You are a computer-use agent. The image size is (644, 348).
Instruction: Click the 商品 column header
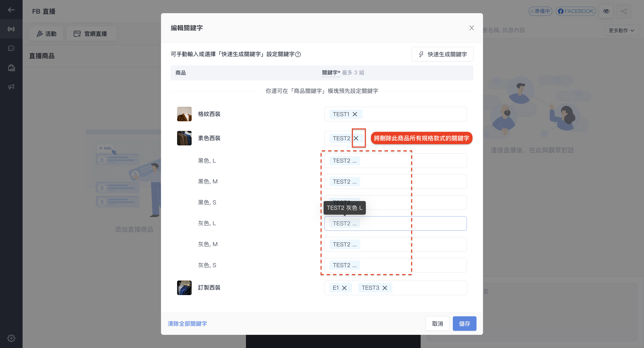[x=180, y=73]
